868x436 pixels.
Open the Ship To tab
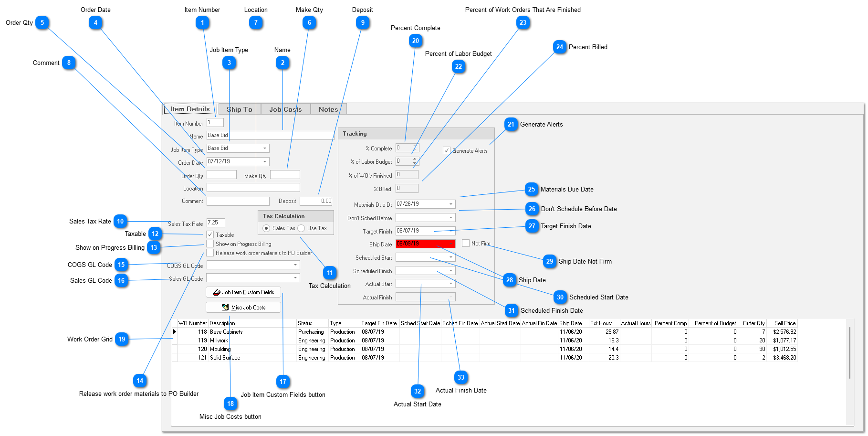point(239,109)
